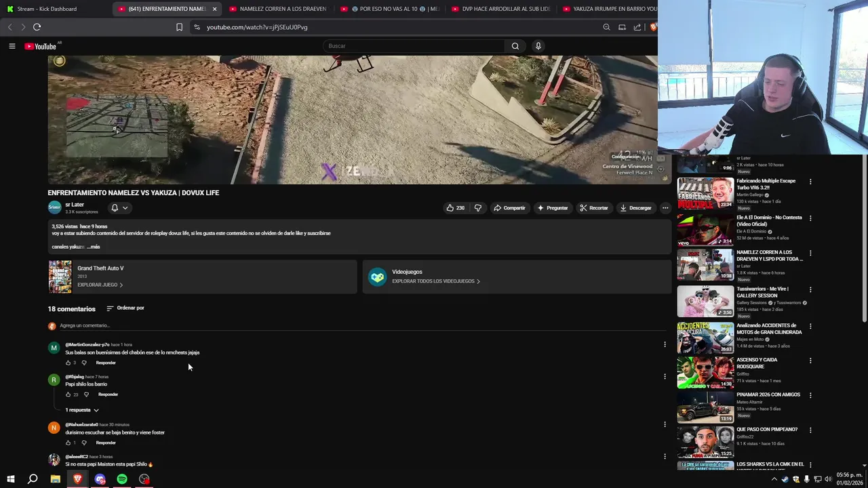Click the page vertical scrollbar
868x488 pixels.
864,237
